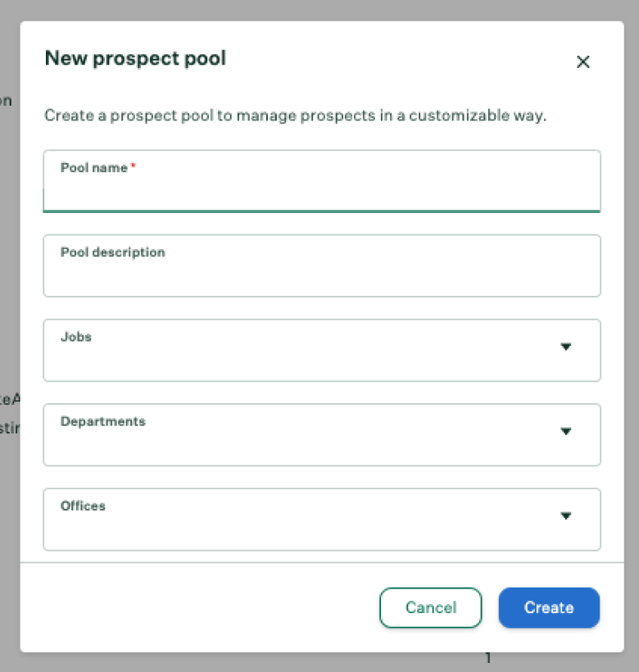Click the blue Create button
Image resolution: width=639 pixels, height=672 pixels.
click(549, 607)
